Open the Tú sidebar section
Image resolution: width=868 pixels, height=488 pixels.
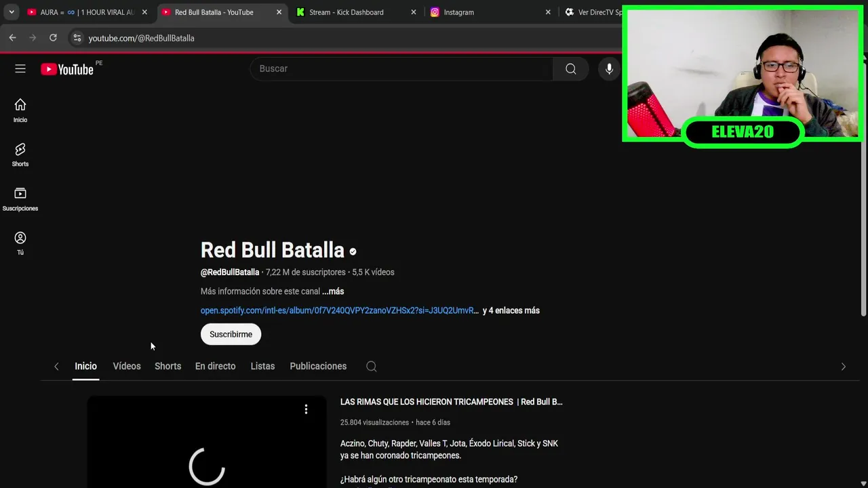click(20, 243)
